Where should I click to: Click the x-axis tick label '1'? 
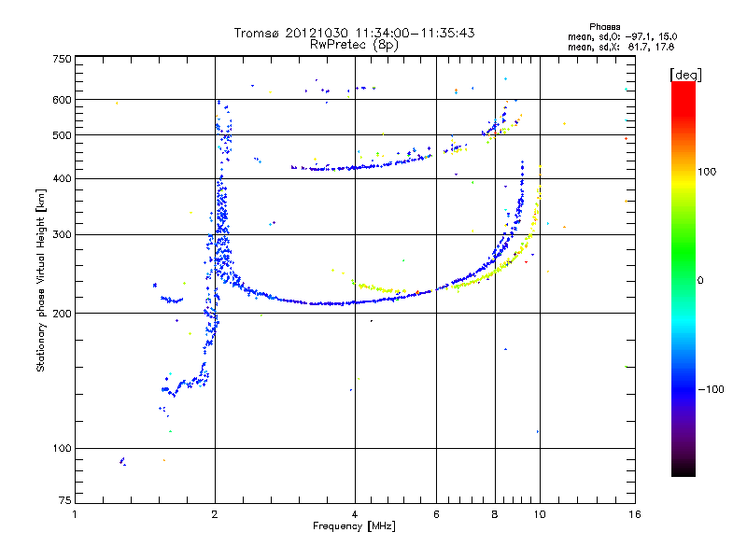(x=75, y=514)
